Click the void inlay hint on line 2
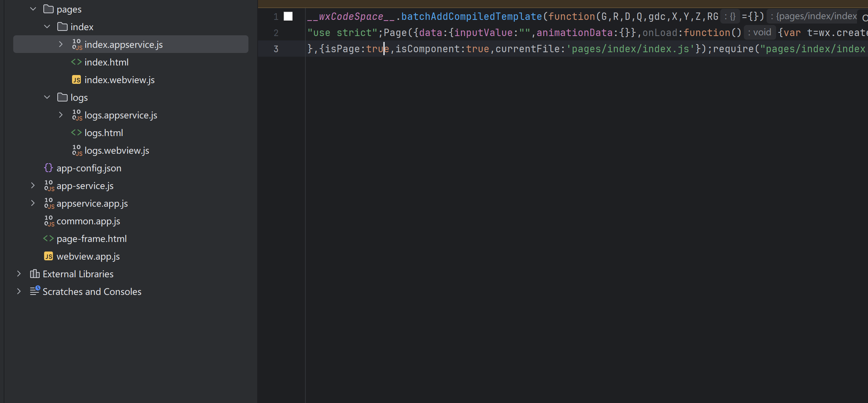 (759, 33)
